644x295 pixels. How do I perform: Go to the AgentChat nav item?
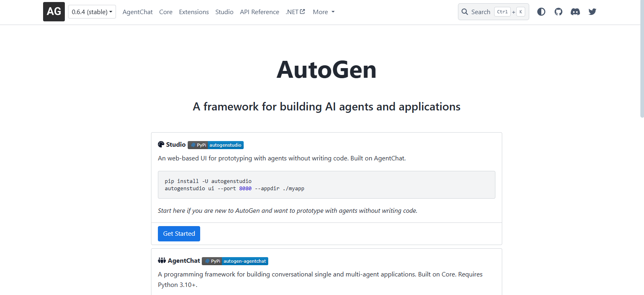click(138, 12)
